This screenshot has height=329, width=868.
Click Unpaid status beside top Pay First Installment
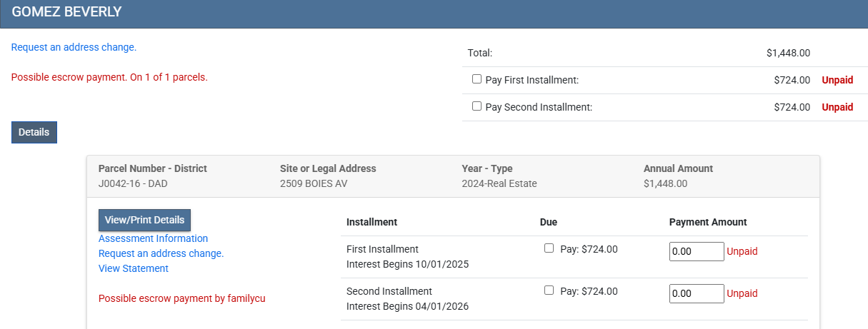click(837, 80)
